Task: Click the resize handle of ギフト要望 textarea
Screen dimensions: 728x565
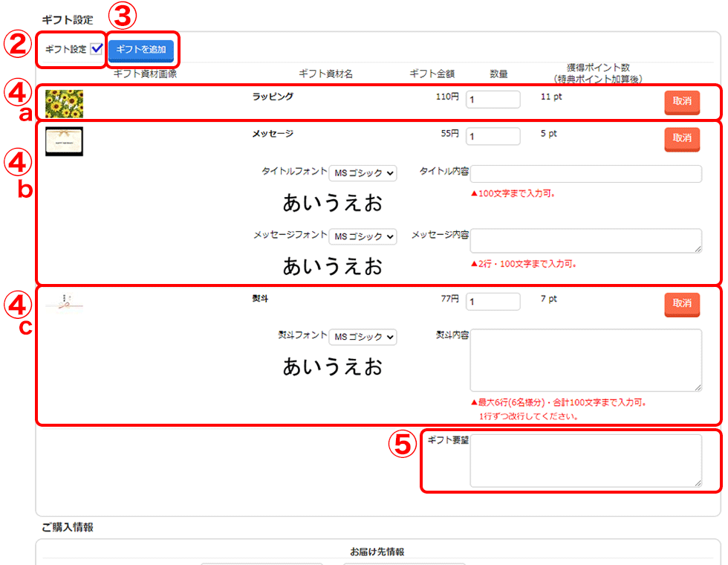Action: coord(698,483)
